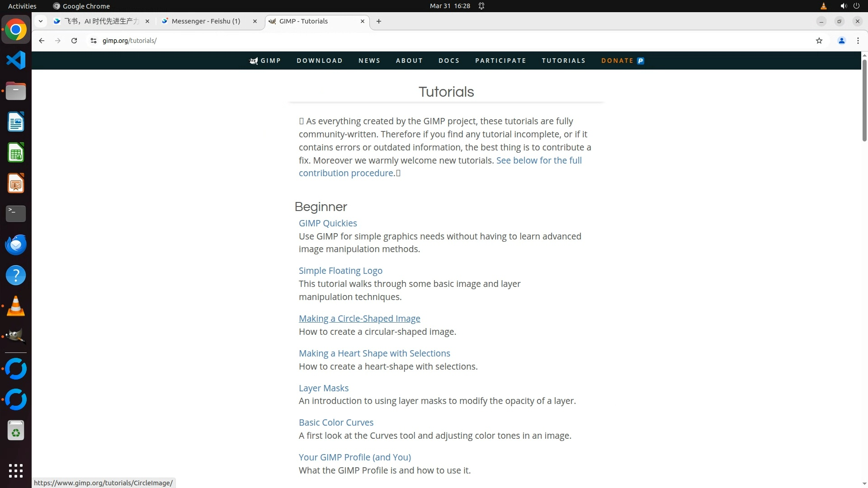Image resolution: width=868 pixels, height=488 pixels.
Task: Open DOCS in GIMP navigation bar
Action: coord(448,61)
